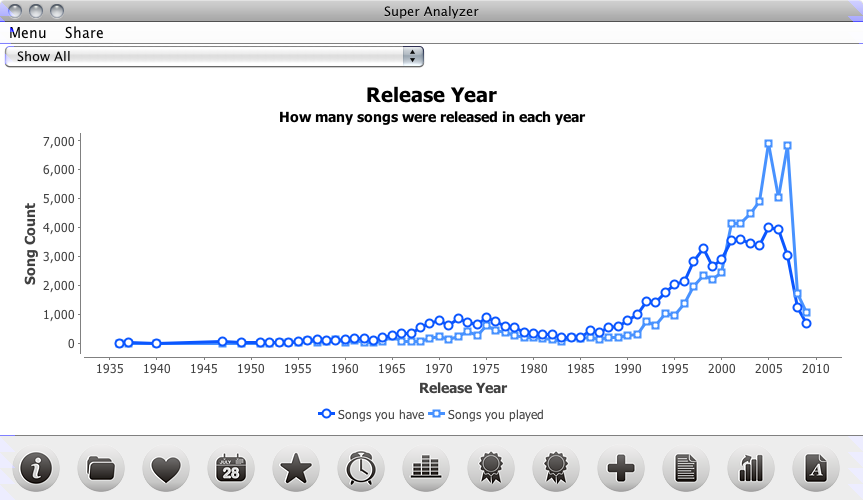863x500 pixels.
Task: Select the heart favorites icon
Action: click(x=166, y=469)
